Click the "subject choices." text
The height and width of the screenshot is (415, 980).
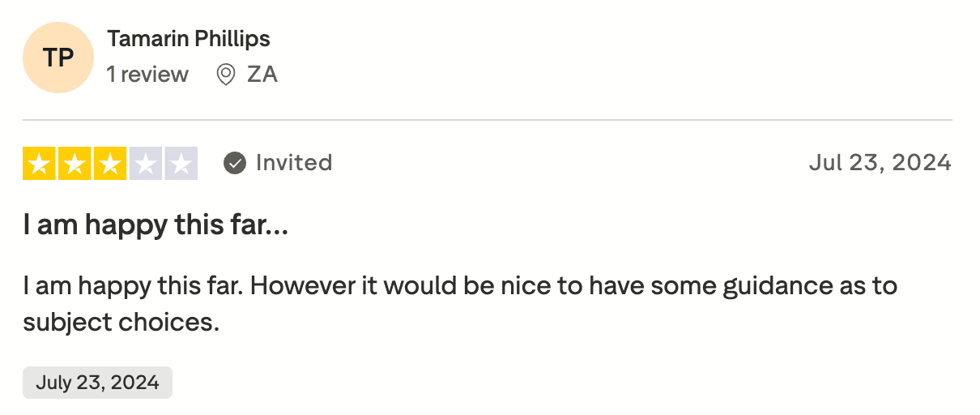pos(121,322)
